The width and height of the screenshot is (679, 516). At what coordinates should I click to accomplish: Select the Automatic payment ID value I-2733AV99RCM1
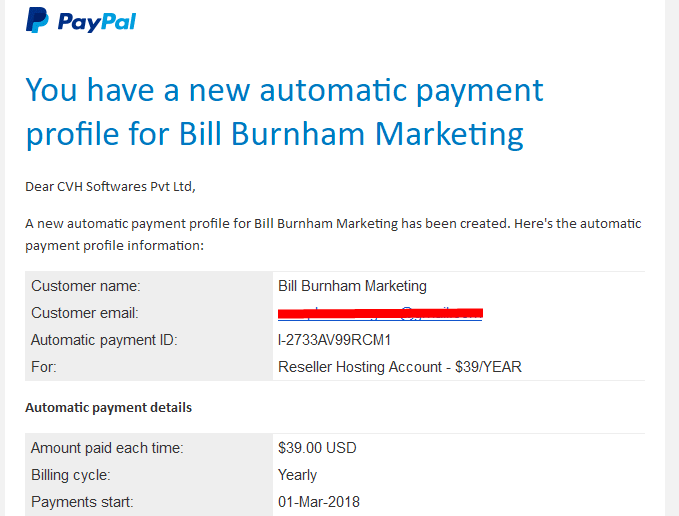point(334,340)
